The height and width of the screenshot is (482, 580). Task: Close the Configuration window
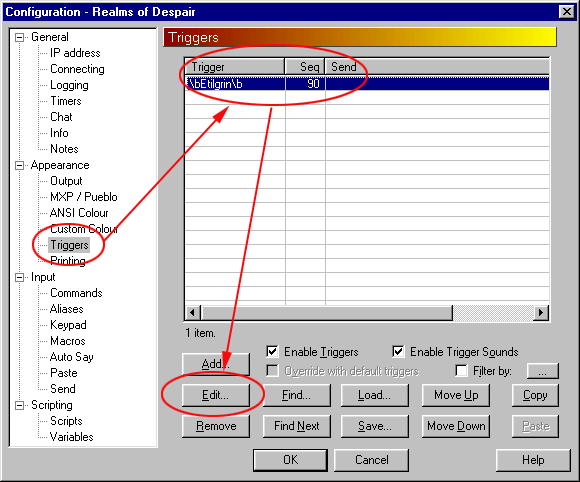coord(567,11)
